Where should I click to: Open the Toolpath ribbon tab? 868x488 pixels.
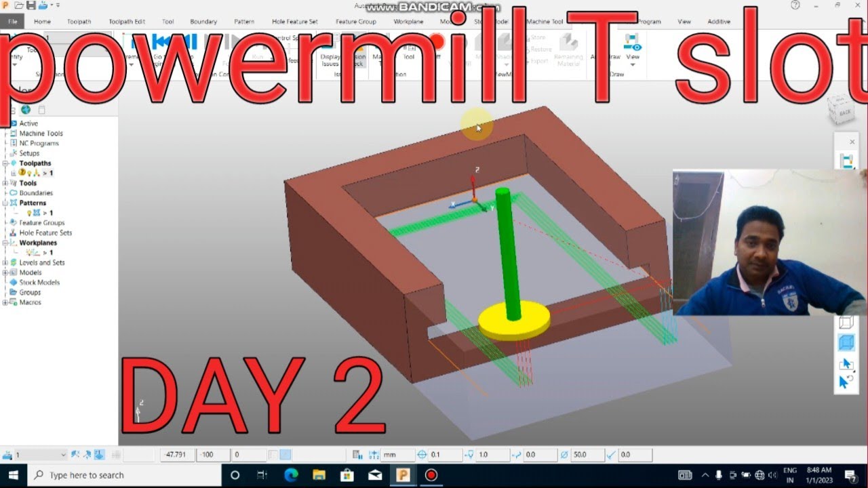[79, 22]
